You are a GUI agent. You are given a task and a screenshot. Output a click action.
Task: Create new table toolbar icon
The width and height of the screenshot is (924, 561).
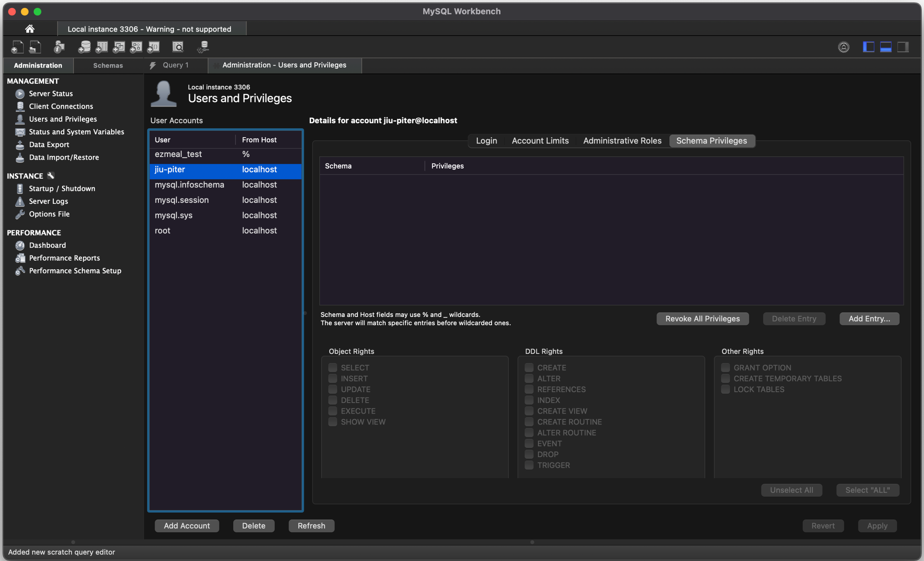[101, 47]
